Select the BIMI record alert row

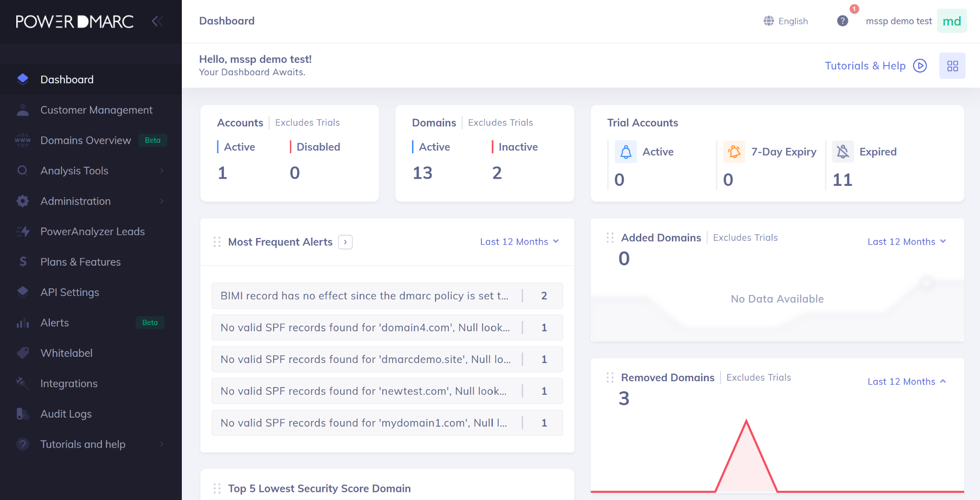point(387,296)
